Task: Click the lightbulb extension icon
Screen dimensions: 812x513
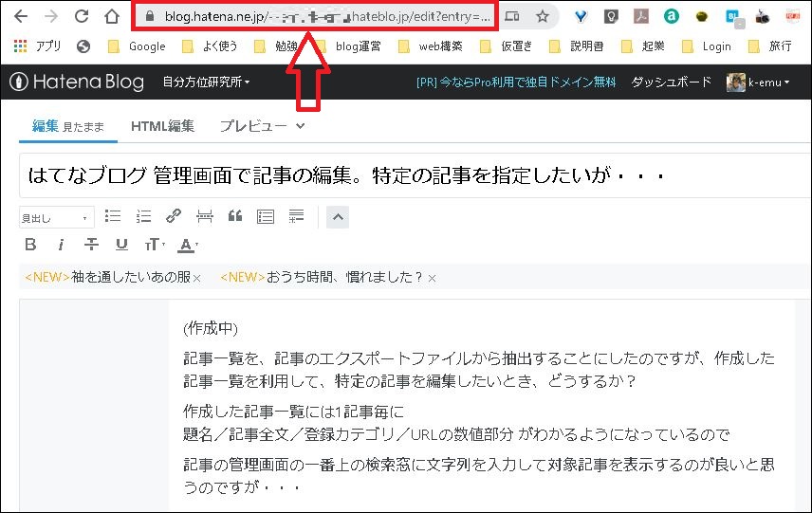Action: point(611,16)
